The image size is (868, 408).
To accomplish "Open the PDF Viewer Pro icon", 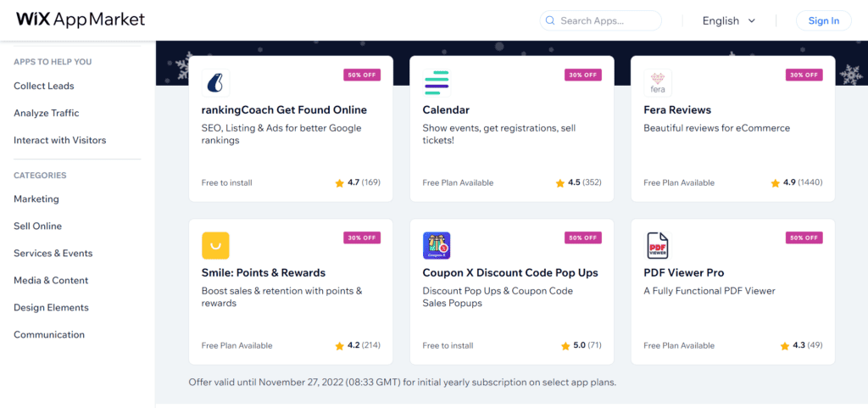I will [x=658, y=246].
